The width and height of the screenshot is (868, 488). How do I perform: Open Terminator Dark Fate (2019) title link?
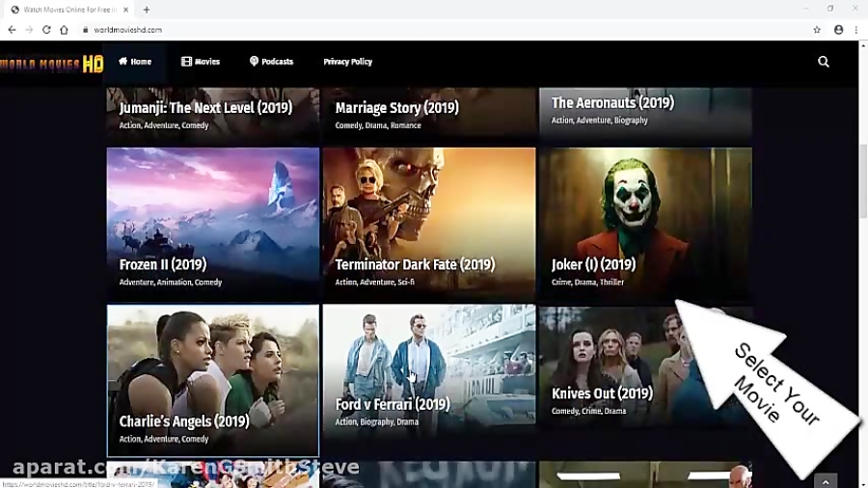point(415,264)
